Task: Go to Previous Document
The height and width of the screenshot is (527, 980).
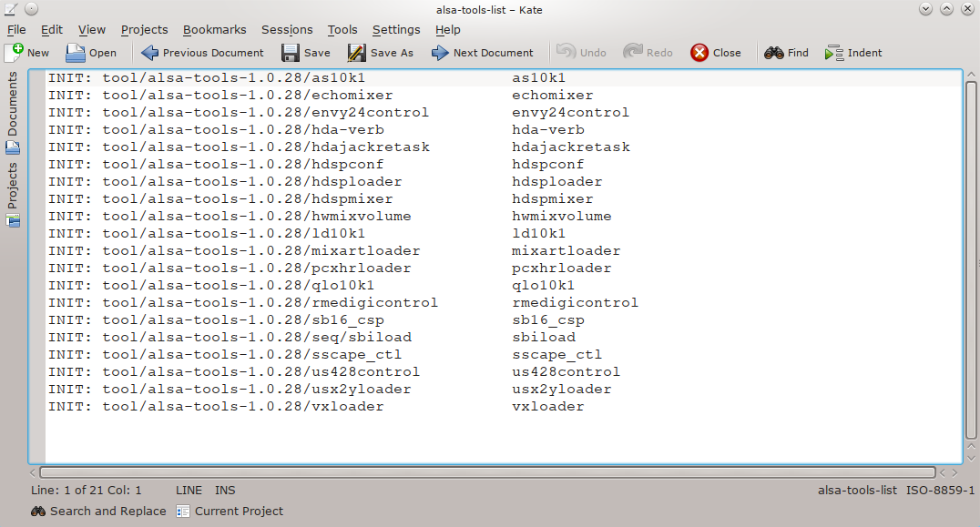Action: click(x=150, y=53)
